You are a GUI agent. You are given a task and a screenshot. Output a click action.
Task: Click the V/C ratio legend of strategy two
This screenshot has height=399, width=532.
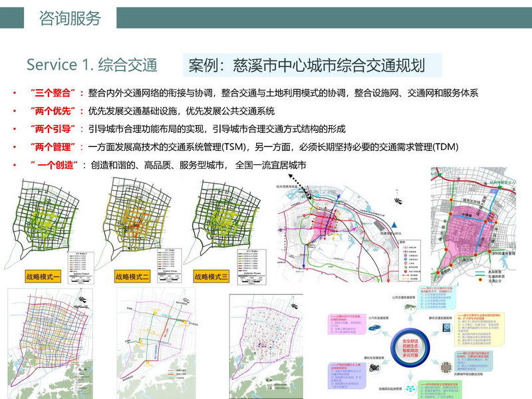click(170, 265)
